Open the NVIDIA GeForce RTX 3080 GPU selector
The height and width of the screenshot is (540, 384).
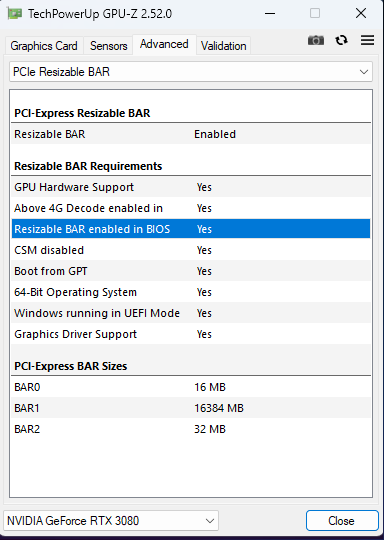(111, 521)
